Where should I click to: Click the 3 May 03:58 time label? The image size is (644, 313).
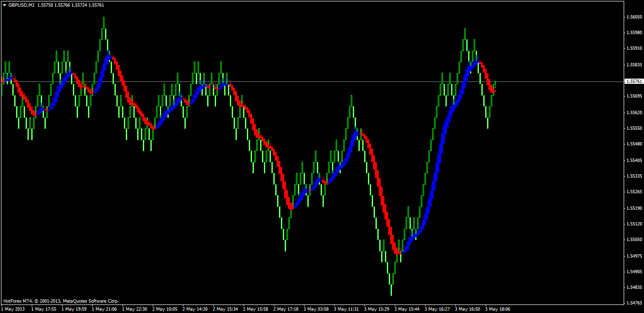tap(316, 309)
